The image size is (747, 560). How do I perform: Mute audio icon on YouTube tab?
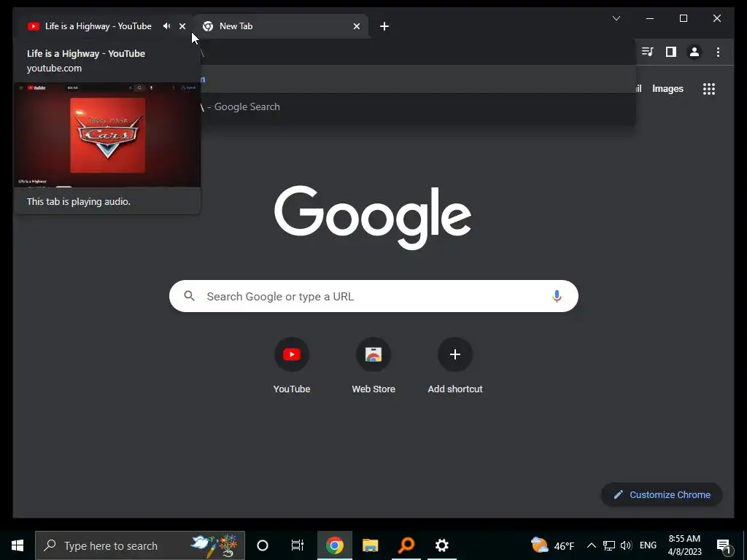166,26
